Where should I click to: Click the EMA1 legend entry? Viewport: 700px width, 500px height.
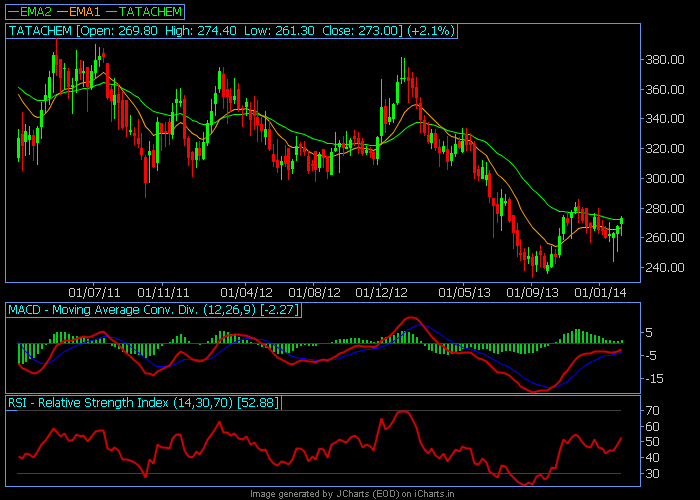pos(79,12)
